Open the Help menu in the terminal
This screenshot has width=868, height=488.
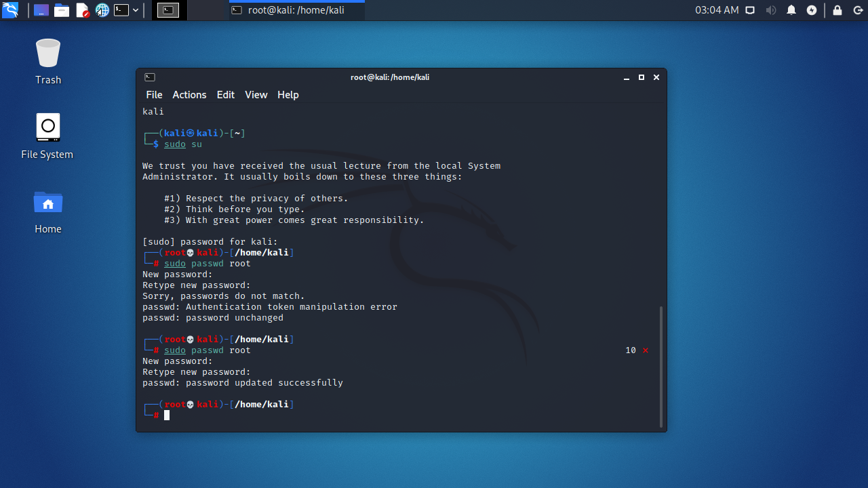pos(288,94)
